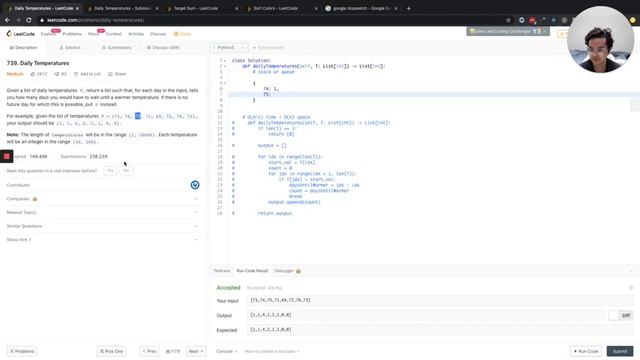The height and width of the screenshot is (360, 640).
Task: Expand the Similar Questions section
Action: tap(196, 226)
